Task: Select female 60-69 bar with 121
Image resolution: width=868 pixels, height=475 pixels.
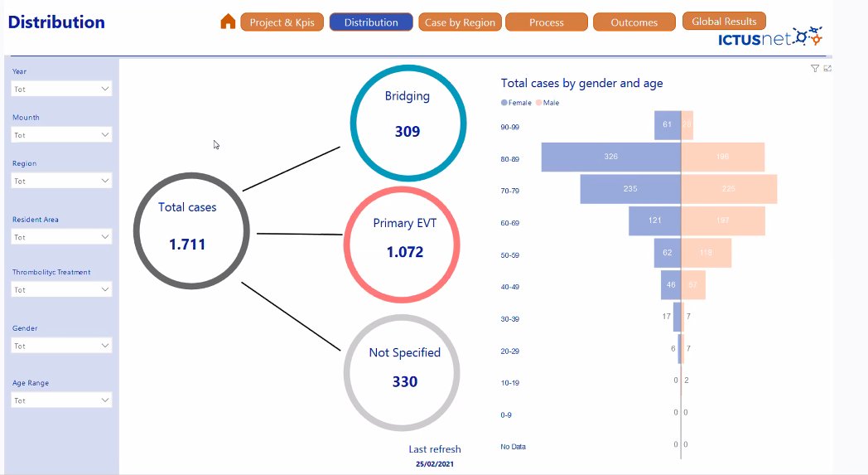Action: 654,221
